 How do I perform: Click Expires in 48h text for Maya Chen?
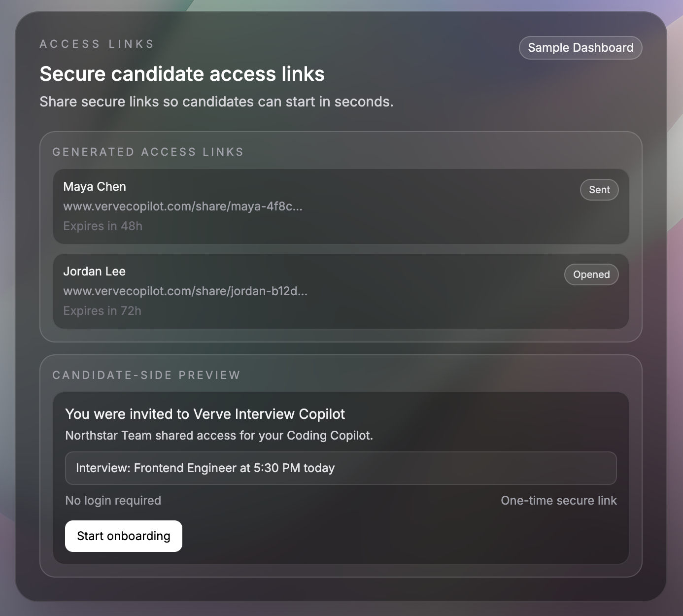pyautogui.click(x=102, y=226)
